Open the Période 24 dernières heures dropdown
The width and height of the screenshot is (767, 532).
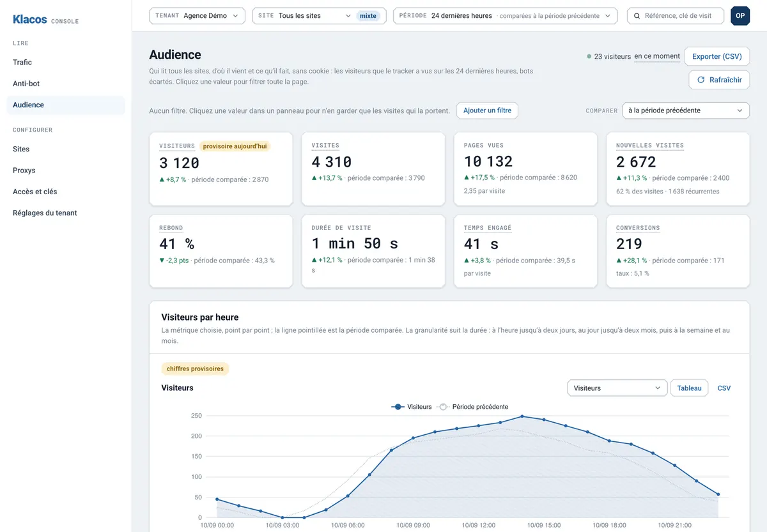[x=505, y=16]
